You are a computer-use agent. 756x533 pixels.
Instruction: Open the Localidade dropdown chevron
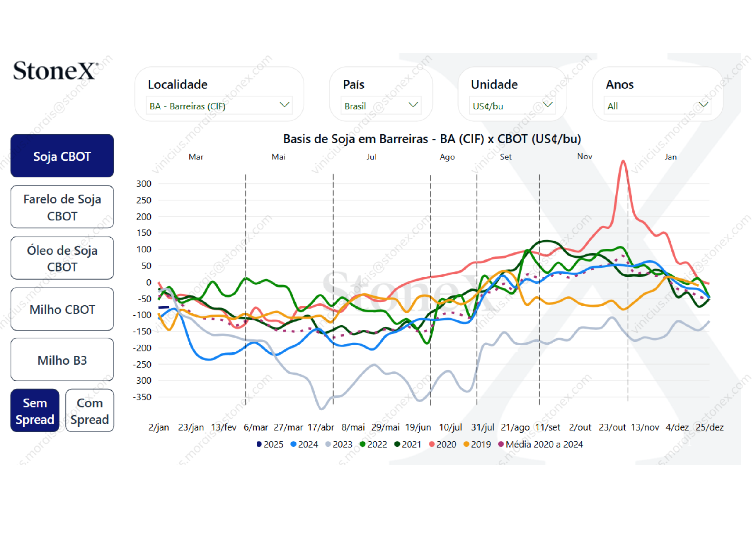point(284,105)
